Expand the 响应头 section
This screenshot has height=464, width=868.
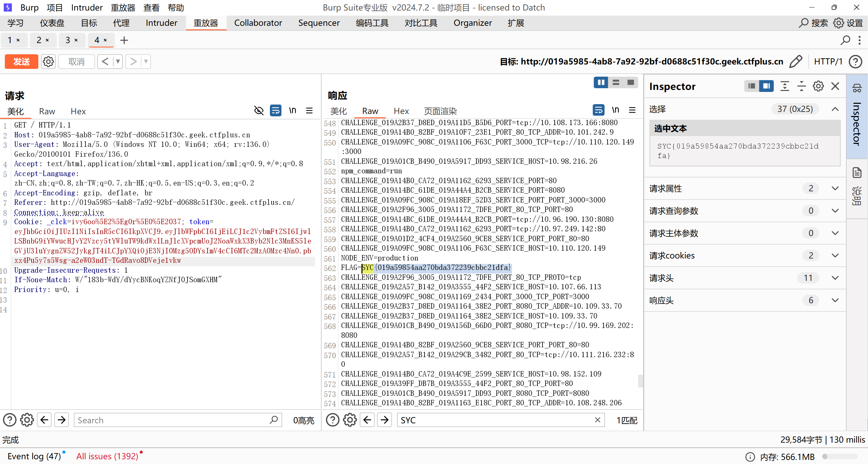835,300
